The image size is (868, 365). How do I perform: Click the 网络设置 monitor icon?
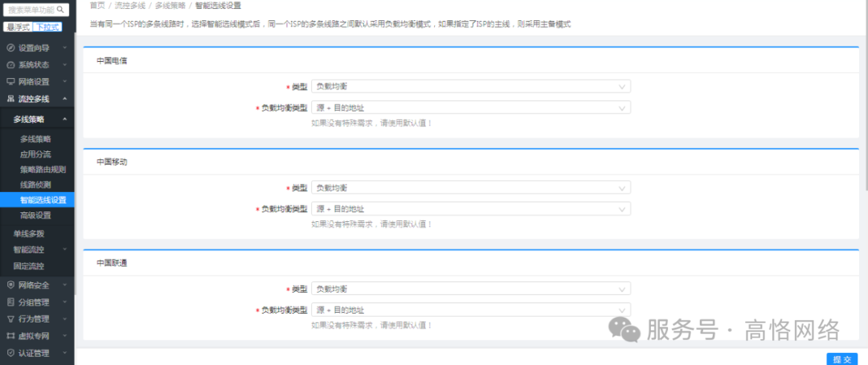pos(10,81)
